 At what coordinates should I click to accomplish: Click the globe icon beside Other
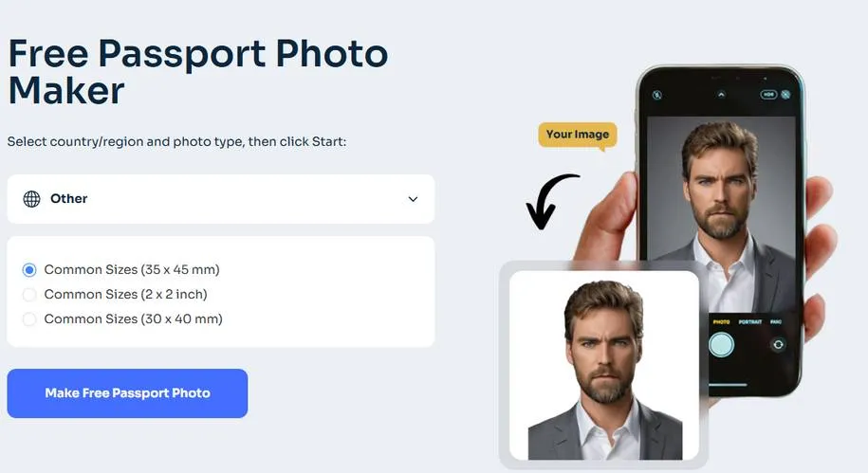pos(31,199)
